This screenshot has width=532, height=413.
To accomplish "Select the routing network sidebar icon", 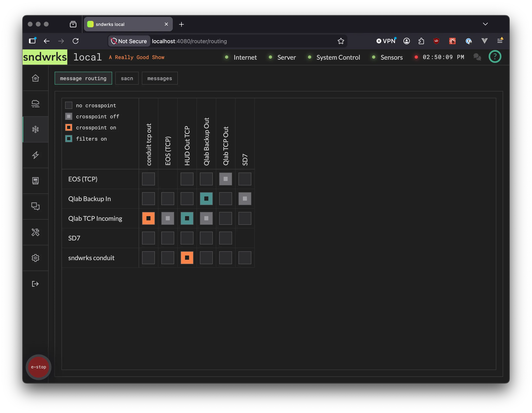I will [x=36, y=129].
